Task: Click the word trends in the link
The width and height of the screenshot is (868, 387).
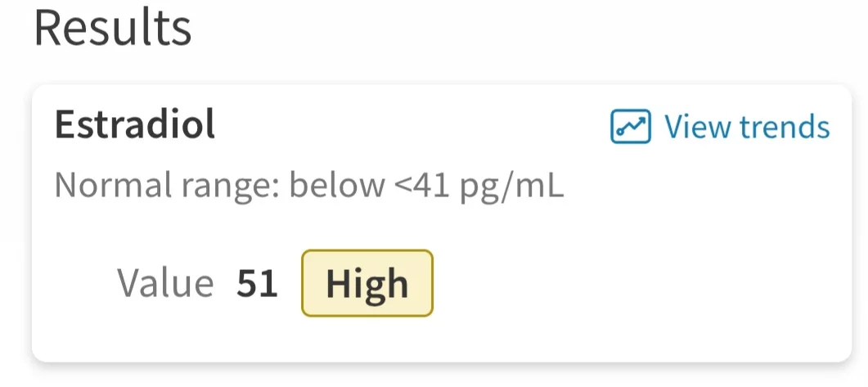Action: (784, 128)
